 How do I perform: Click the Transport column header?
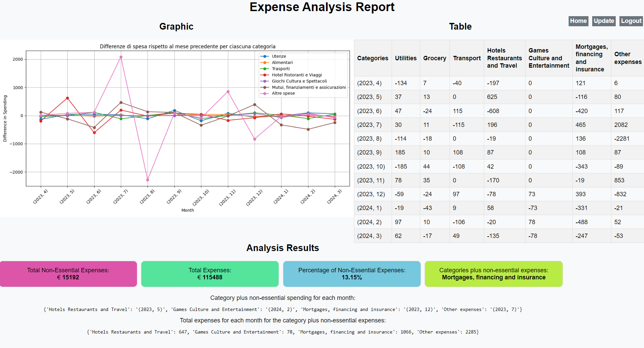coord(467,58)
